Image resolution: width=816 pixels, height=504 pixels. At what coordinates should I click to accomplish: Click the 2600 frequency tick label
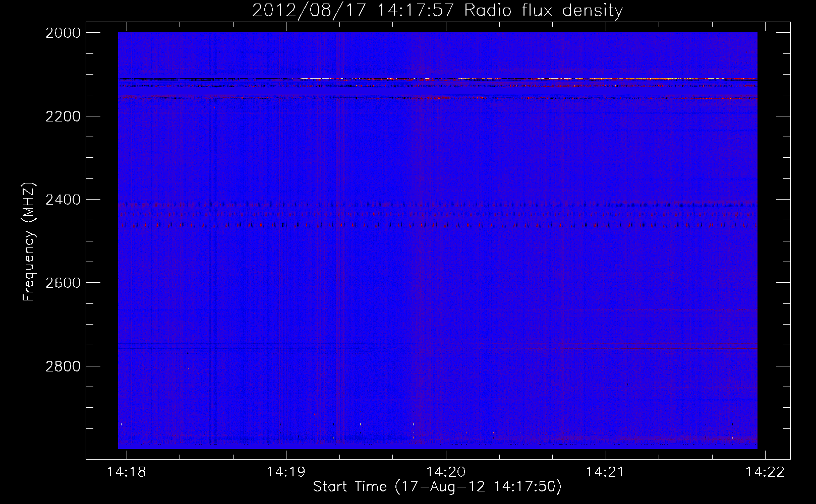[x=63, y=283]
